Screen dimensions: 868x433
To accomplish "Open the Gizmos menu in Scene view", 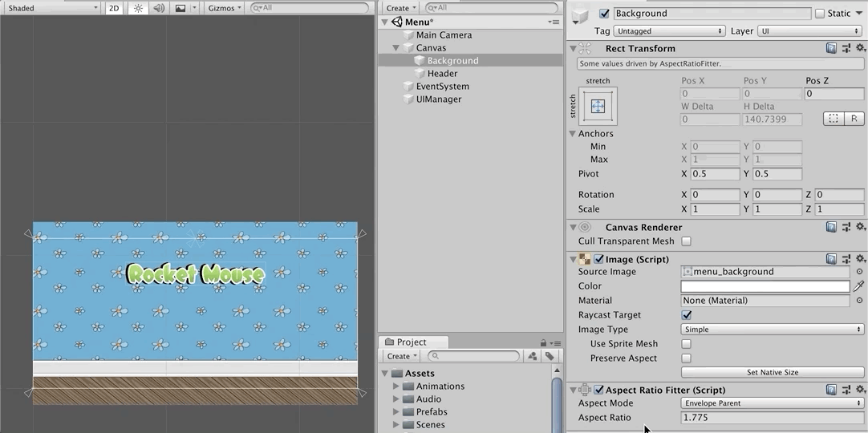I will tap(224, 8).
